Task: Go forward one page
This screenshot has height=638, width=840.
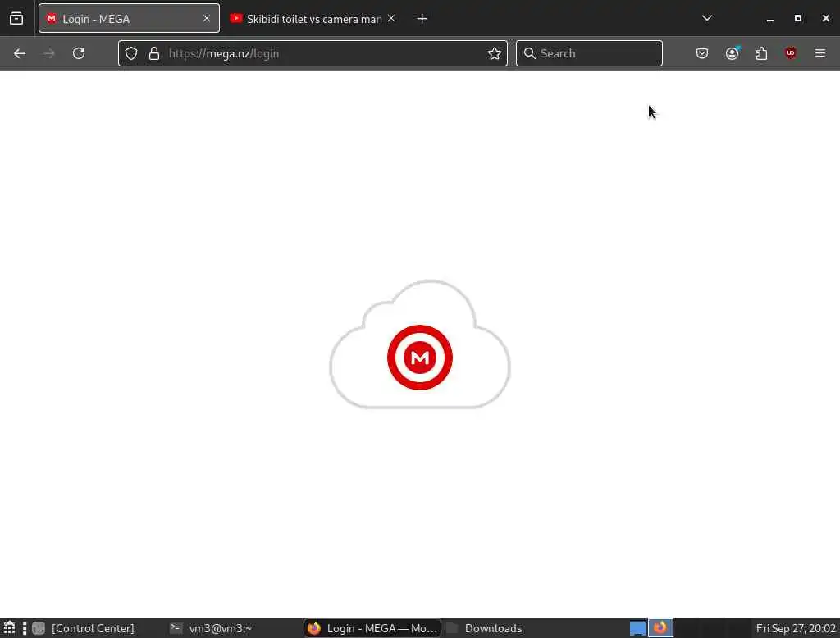Action: coord(48,53)
